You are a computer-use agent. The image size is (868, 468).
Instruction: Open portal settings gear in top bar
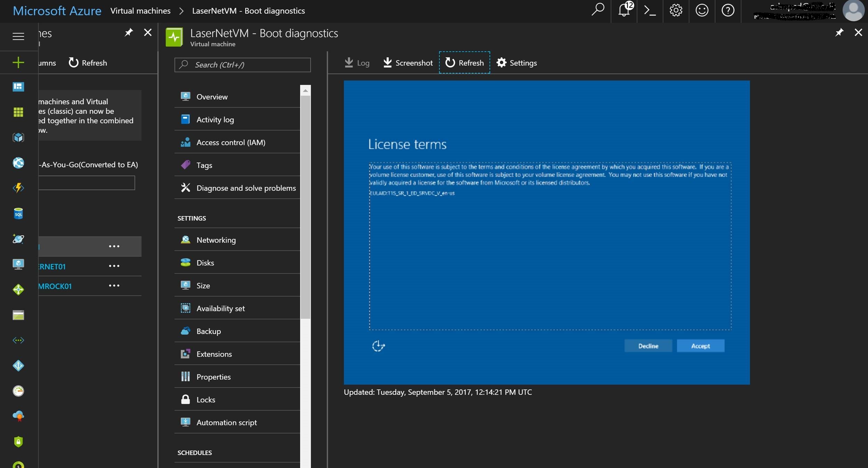click(x=676, y=10)
